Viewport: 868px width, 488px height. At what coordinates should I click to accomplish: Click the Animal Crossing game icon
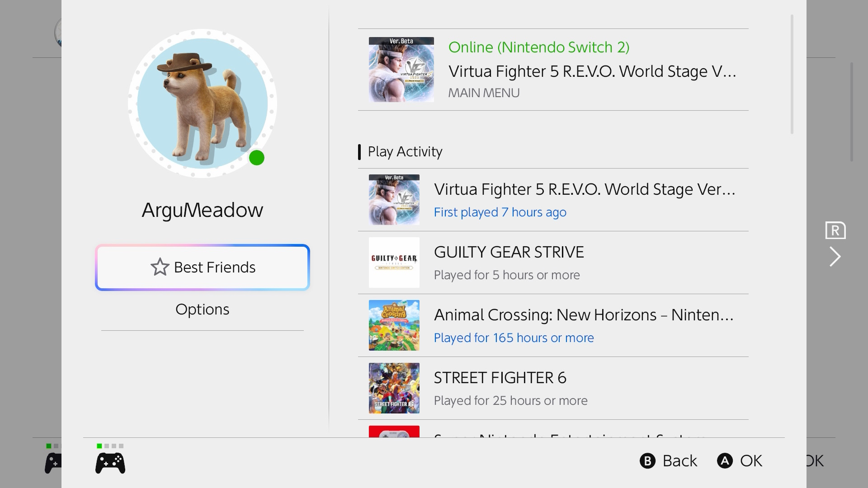click(x=394, y=325)
